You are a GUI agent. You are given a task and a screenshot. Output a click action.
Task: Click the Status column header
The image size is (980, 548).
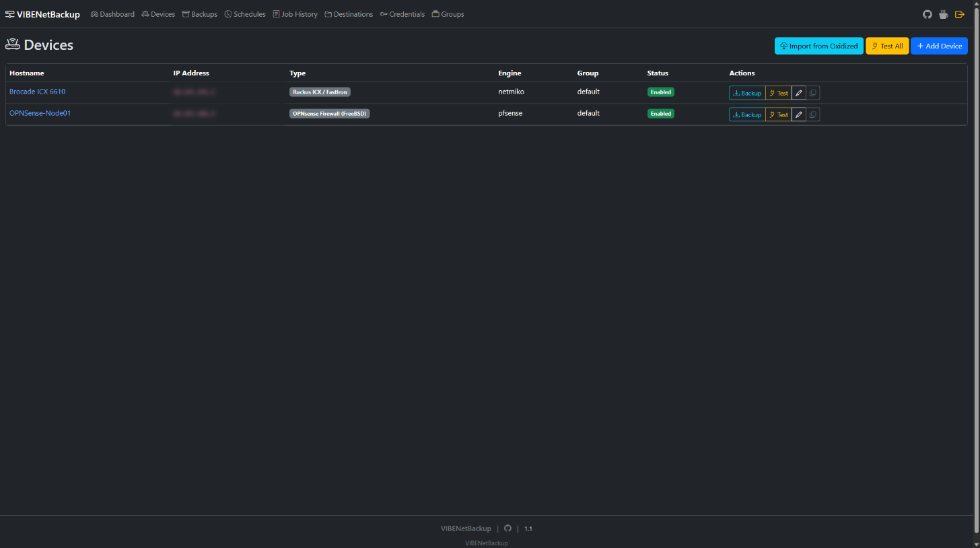point(658,73)
